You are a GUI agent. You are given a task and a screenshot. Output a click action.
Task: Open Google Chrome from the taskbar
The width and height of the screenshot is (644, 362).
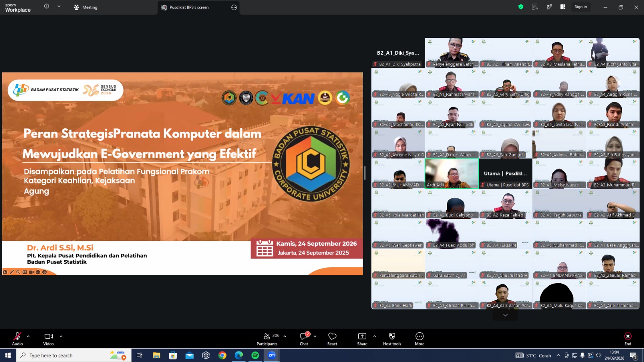[222, 355]
